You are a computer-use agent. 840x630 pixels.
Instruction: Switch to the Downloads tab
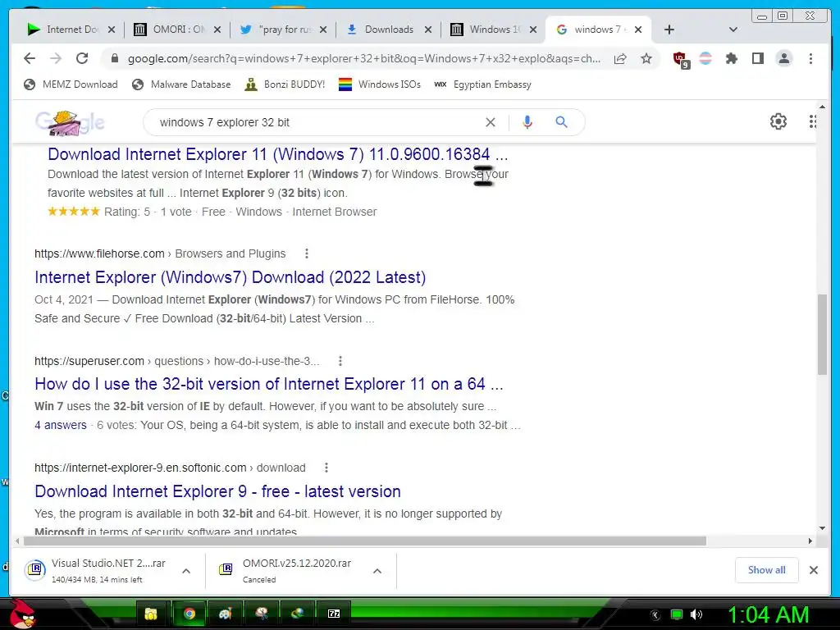(388, 30)
